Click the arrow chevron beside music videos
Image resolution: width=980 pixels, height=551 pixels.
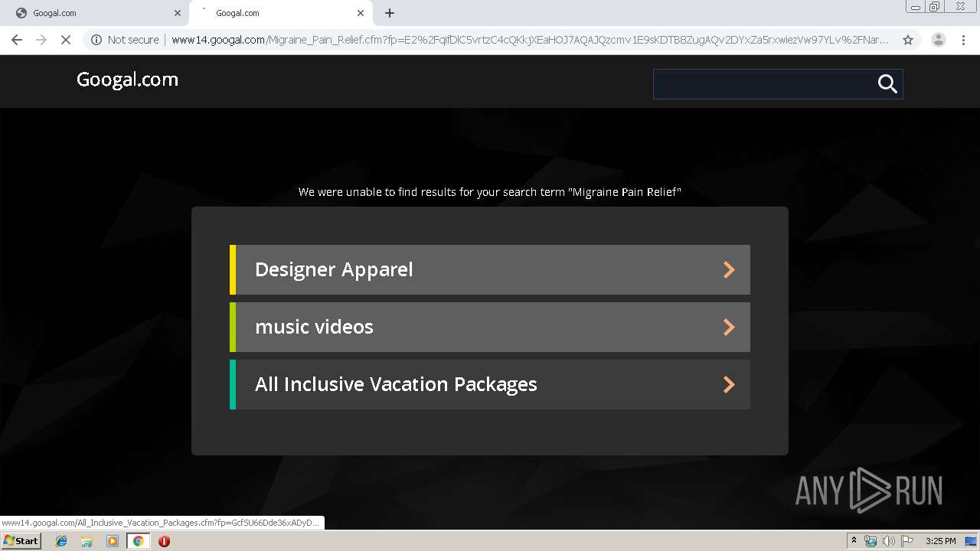[729, 327]
